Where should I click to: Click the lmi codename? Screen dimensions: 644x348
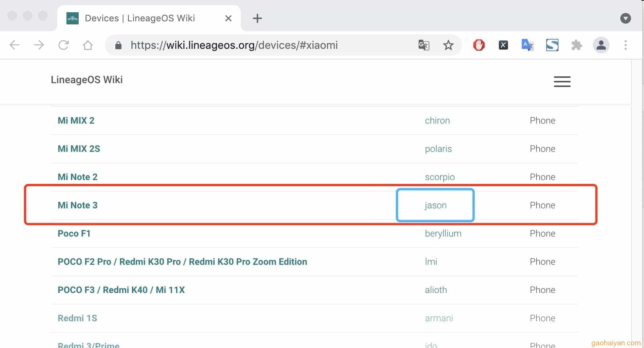(x=431, y=261)
